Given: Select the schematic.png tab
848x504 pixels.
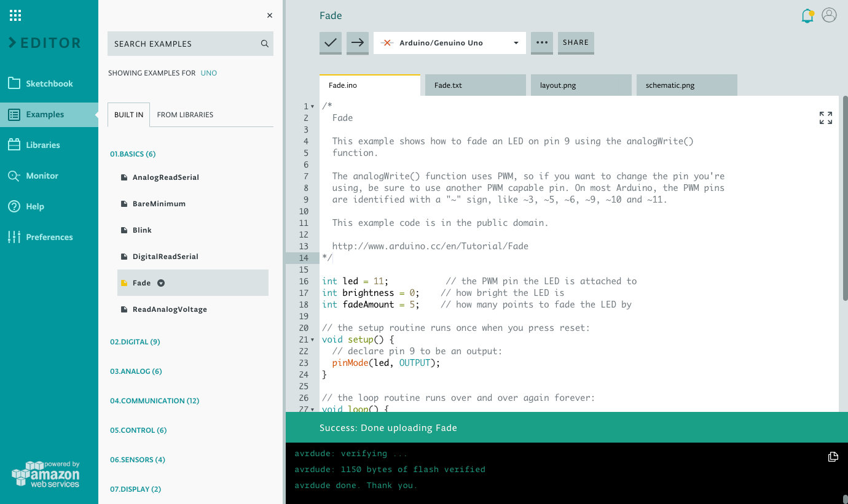Looking at the screenshot, I should coord(687,85).
